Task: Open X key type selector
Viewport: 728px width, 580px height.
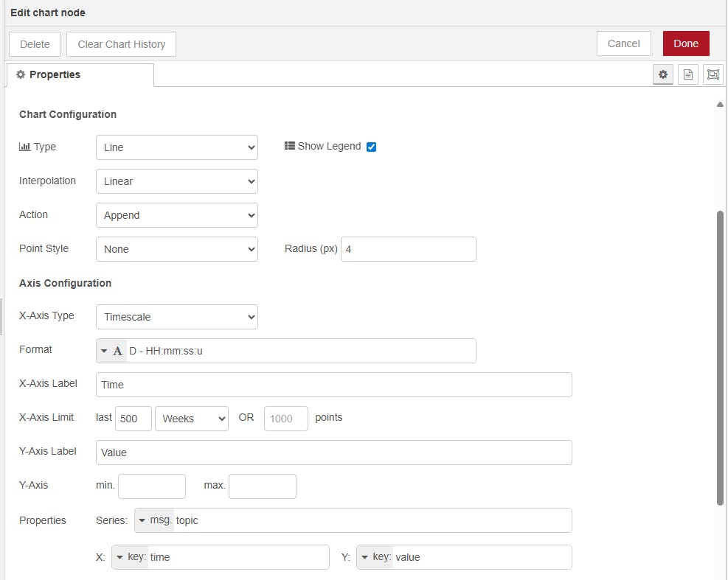Action: [130, 557]
